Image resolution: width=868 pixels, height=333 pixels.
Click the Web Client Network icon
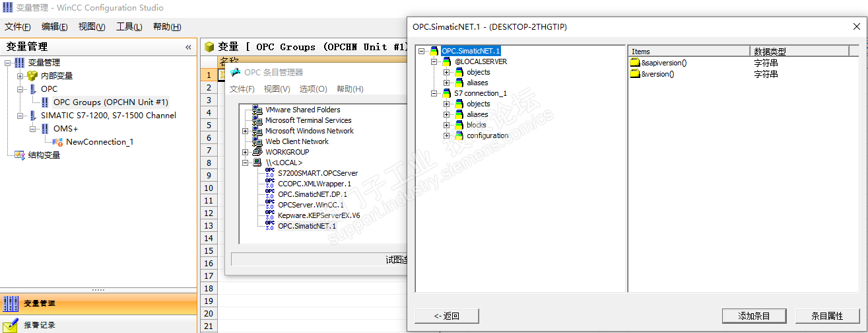pyautogui.click(x=257, y=141)
